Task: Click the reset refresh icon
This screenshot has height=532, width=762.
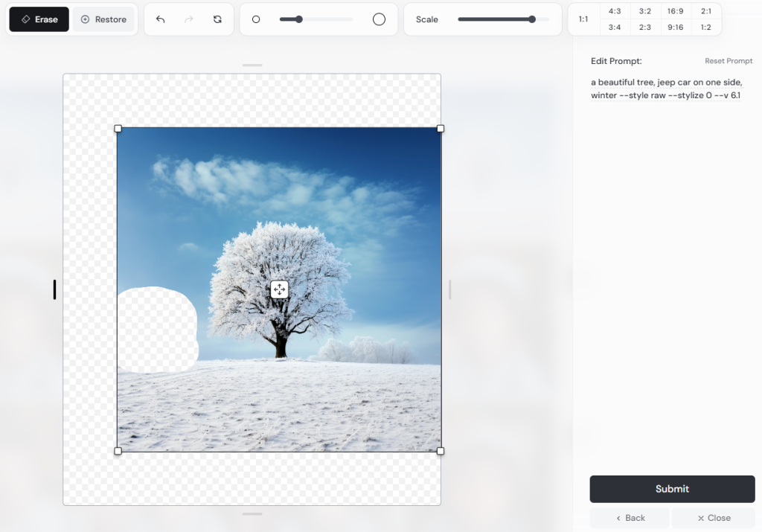Action: click(217, 19)
